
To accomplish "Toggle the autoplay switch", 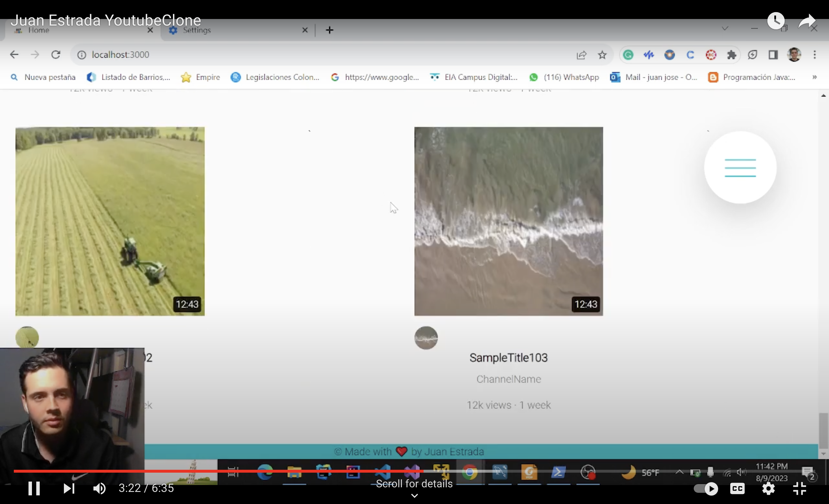I will pos(706,488).
